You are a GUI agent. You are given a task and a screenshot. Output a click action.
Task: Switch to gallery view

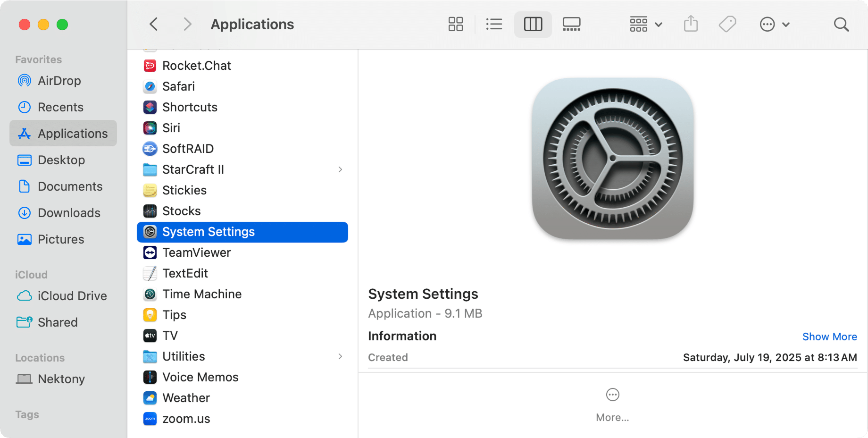[572, 24]
